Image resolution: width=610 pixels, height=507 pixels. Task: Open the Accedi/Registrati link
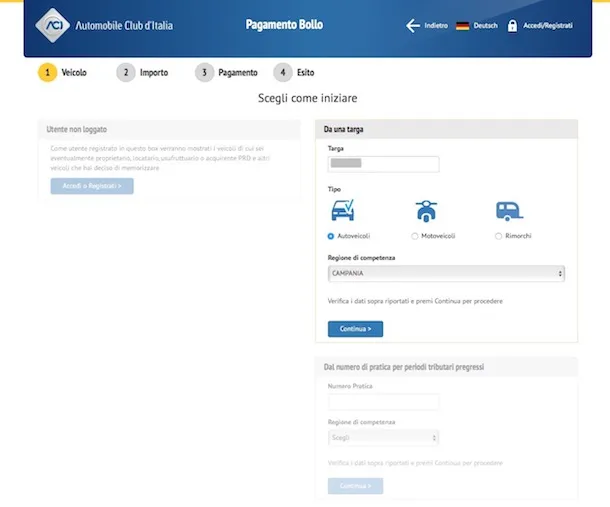pyautogui.click(x=548, y=26)
